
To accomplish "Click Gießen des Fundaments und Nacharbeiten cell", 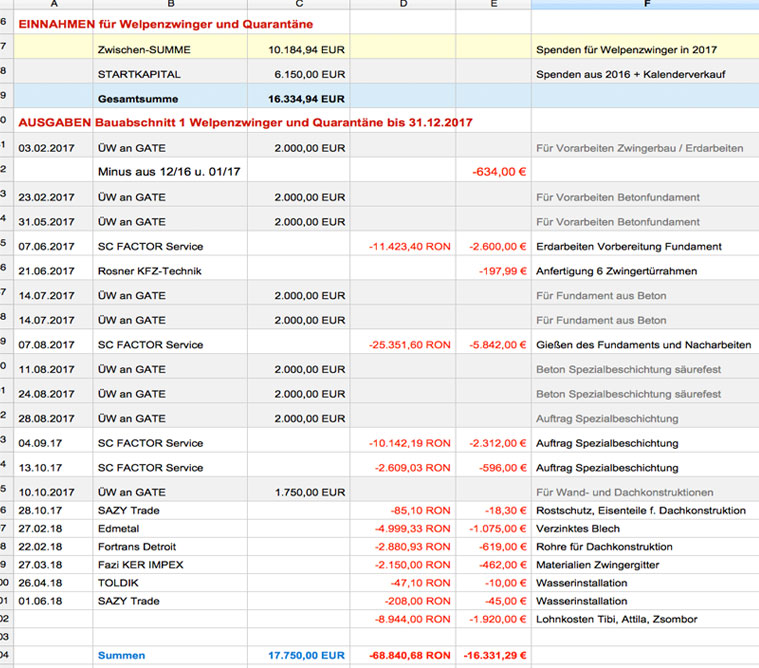I will [x=645, y=342].
